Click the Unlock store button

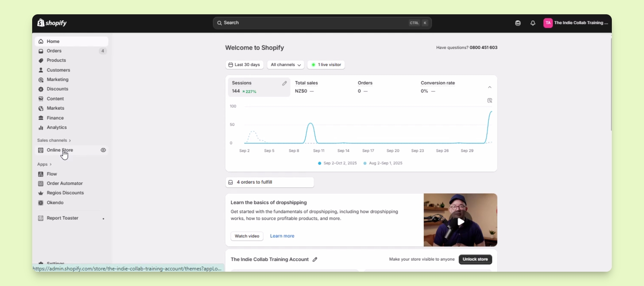click(475, 259)
